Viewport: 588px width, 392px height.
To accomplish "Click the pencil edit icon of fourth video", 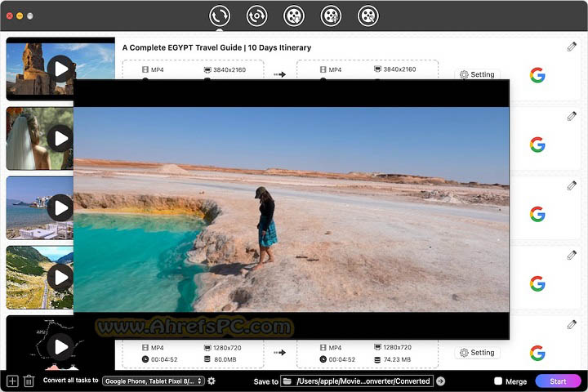I will (572, 256).
